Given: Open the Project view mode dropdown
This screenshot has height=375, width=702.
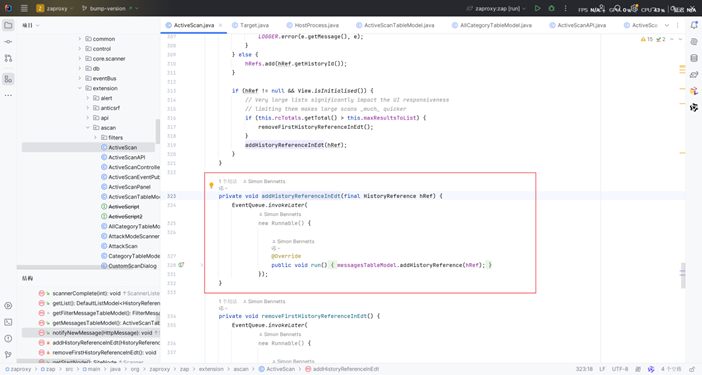Looking at the screenshot, I should point(30,26).
